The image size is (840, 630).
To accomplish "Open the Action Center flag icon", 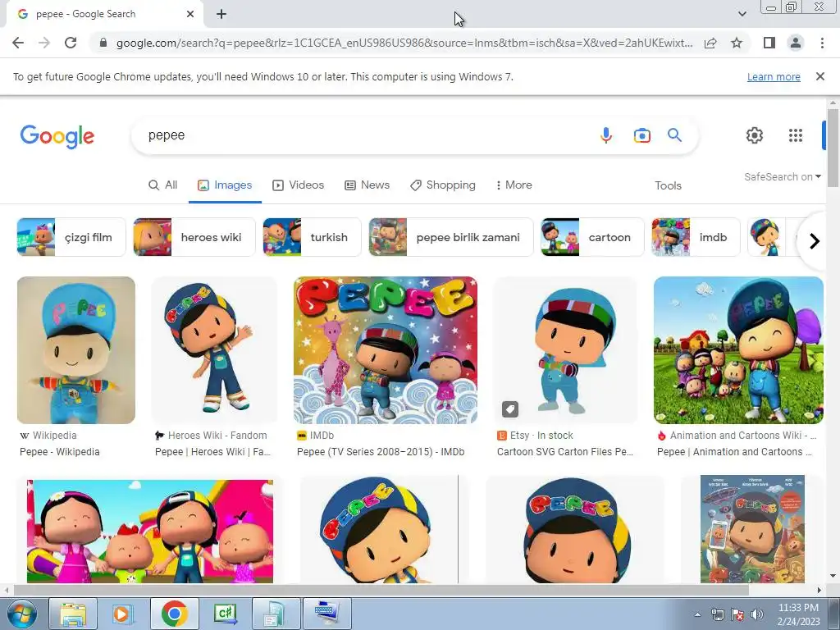I will click(737, 614).
